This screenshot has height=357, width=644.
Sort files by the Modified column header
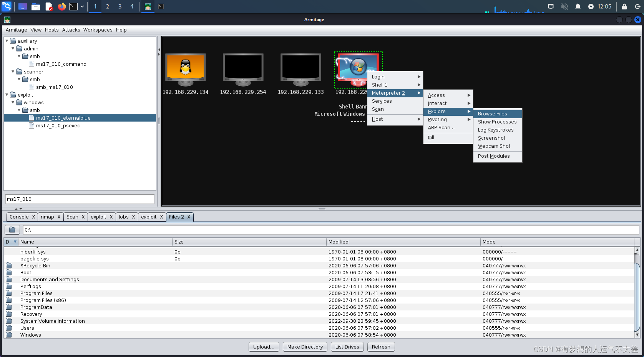coord(403,242)
